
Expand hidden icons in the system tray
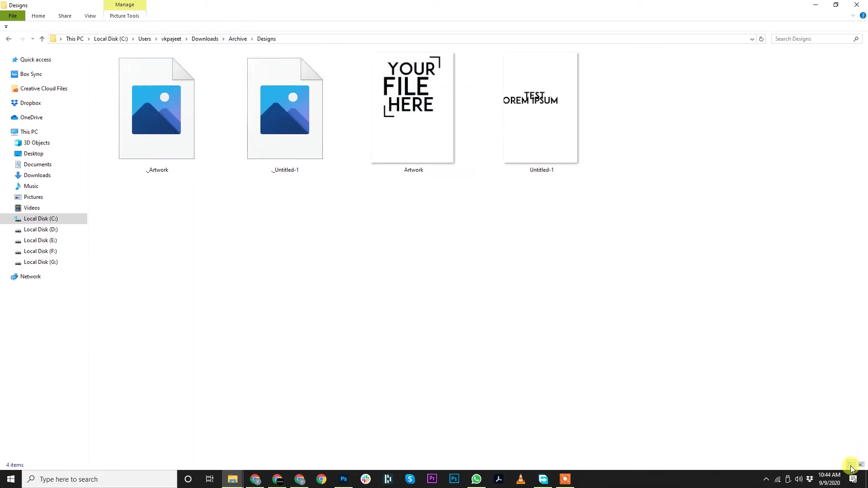pos(766,479)
